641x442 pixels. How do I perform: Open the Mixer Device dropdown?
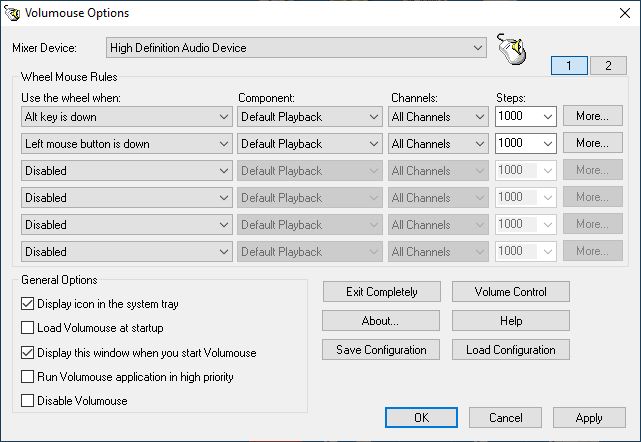296,48
